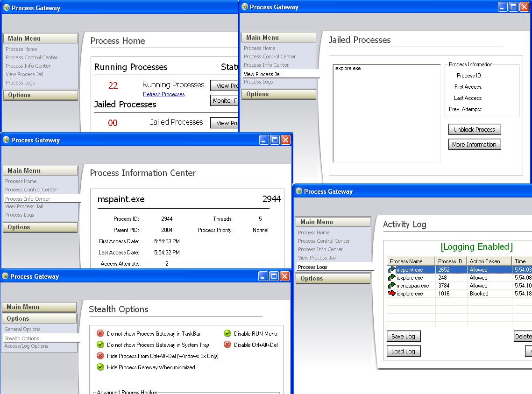This screenshot has width=532, height=394.
Task: Click the red X icon for Disable Ctrl+Alt+Del
Action: tap(227, 345)
